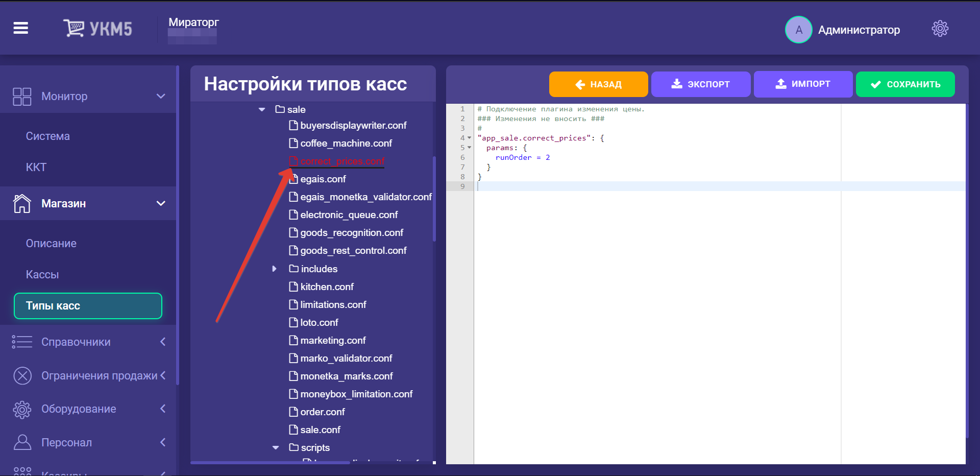Expand the includes folder tree arrow

click(275, 269)
